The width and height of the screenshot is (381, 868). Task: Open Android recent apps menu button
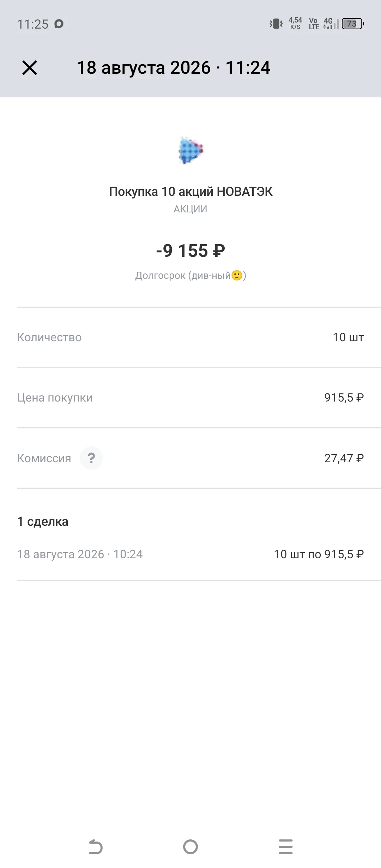(x=286, y=847)
